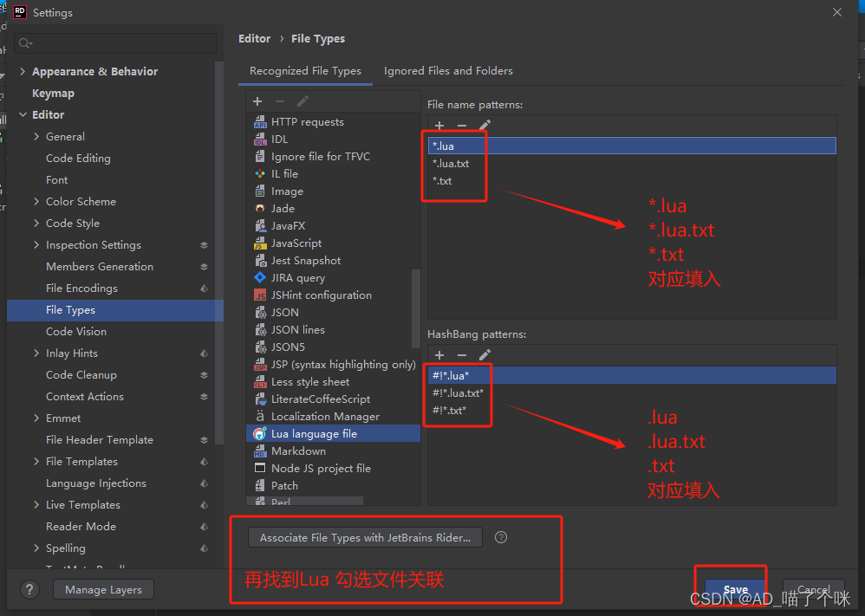Open Reader Mode settings
The height and width of the screenshot is (616, 865).
(x=81, y=527)
